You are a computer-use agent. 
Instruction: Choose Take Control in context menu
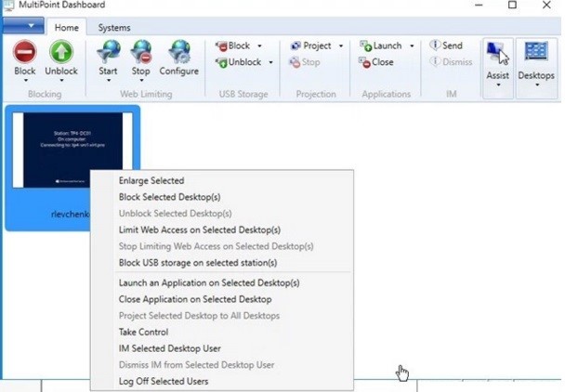[143, 333]
